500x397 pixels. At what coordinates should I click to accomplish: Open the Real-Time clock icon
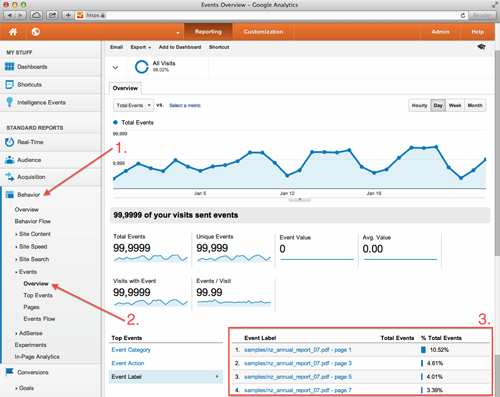9,142
